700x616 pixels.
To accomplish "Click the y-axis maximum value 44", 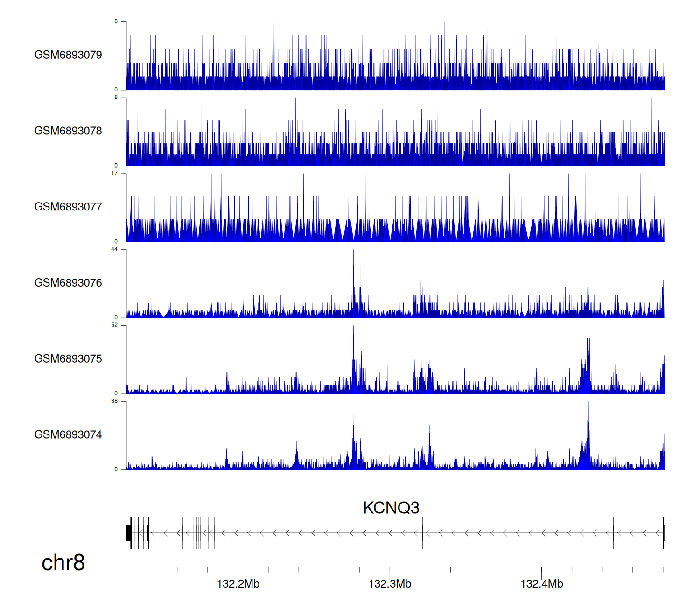I will click(114, 249).
